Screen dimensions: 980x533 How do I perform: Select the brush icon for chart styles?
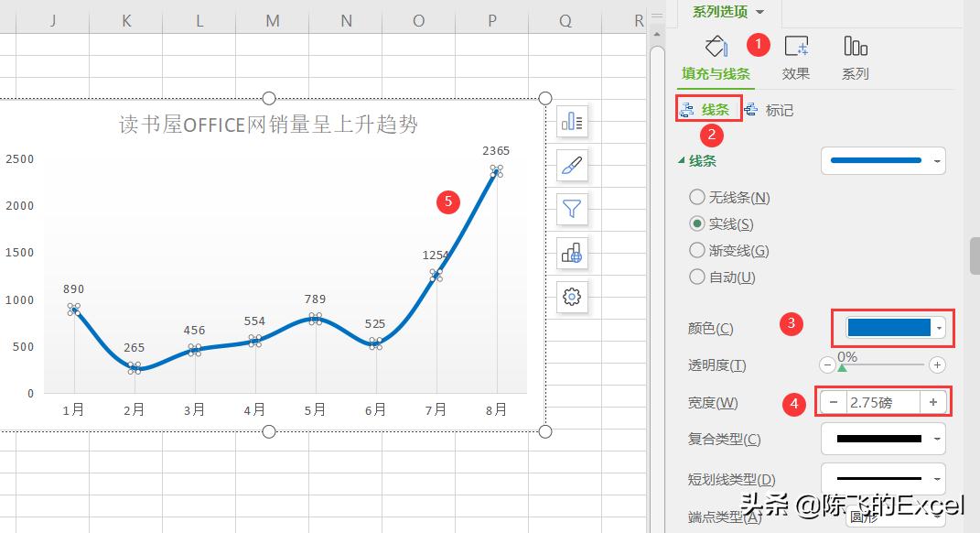(x=571, y=166)
